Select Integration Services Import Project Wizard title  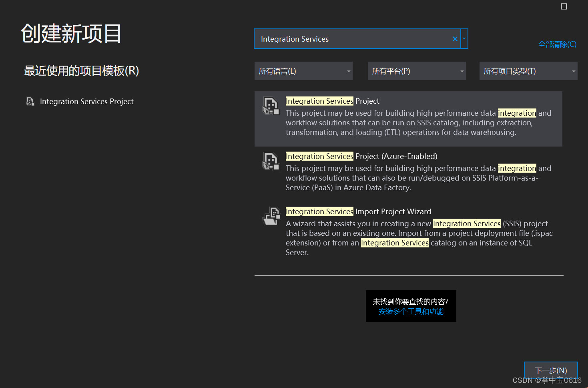pos(359,211)
